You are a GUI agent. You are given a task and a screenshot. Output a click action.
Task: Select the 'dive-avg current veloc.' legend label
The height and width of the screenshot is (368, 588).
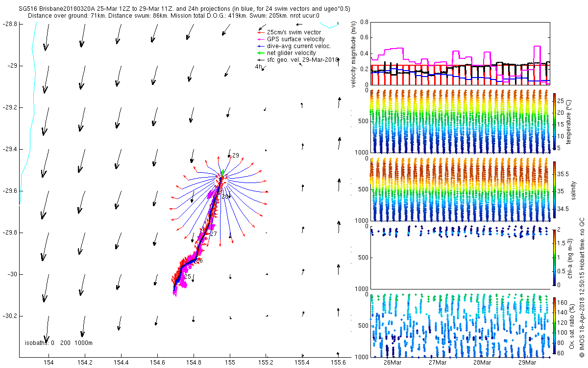(x=299, y=46)
